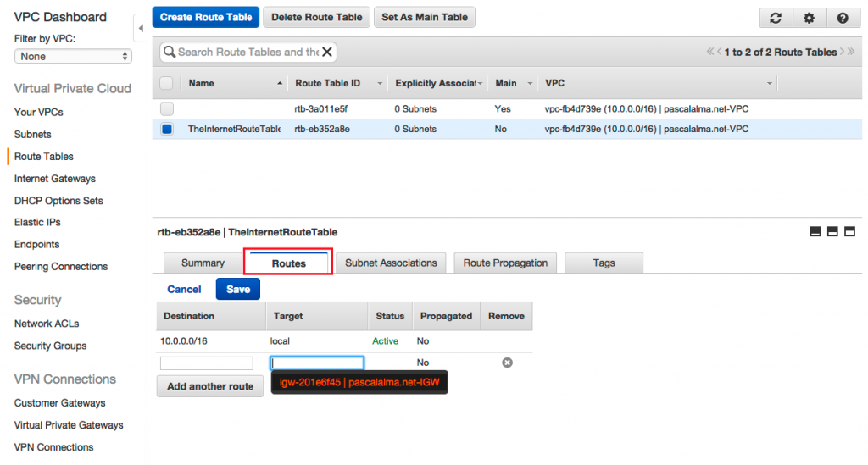This screenshot has width=868, height=465.
Task: Open VPN Connections link in the sidebar
Action: coord(53,447)
